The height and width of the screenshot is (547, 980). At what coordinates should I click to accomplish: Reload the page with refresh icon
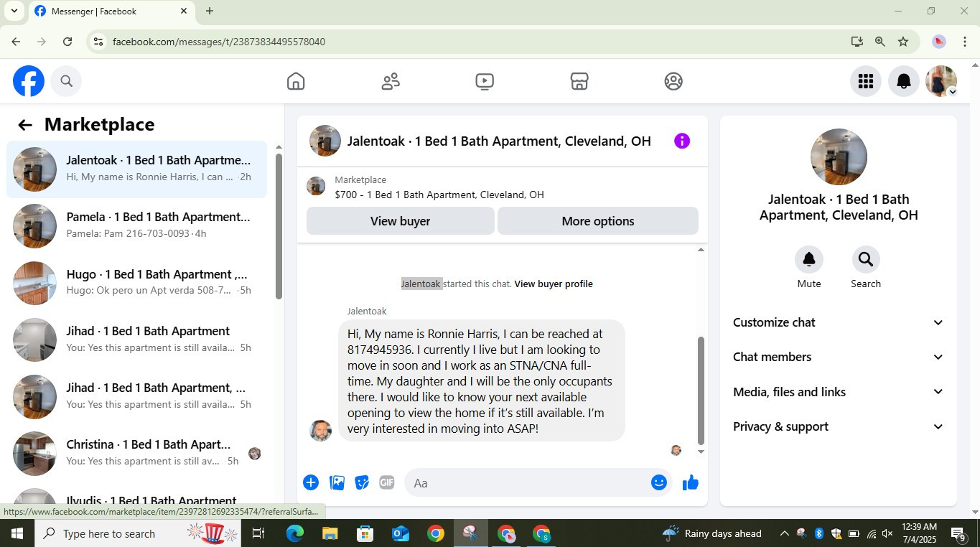click(67, 42)
